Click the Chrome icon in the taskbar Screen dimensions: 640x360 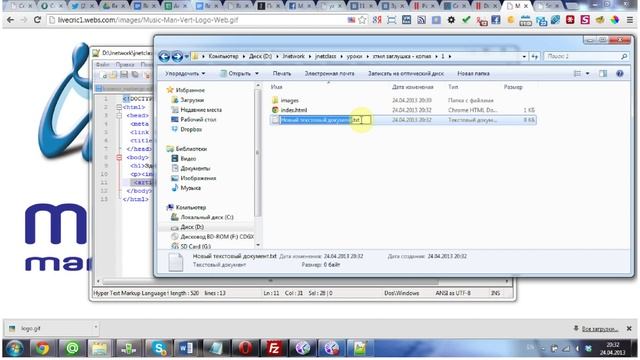point(42,348)
